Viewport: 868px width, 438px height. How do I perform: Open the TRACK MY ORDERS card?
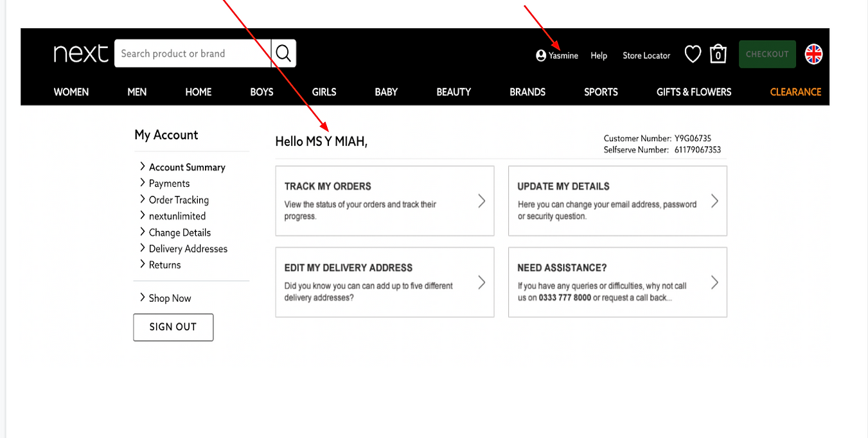tap(385, 201)
